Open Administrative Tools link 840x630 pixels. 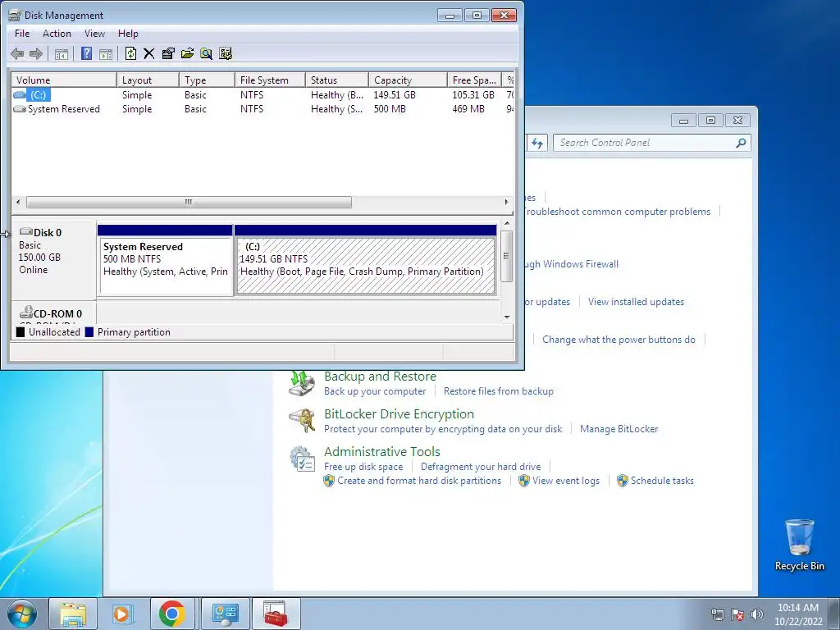coord(382,452)
